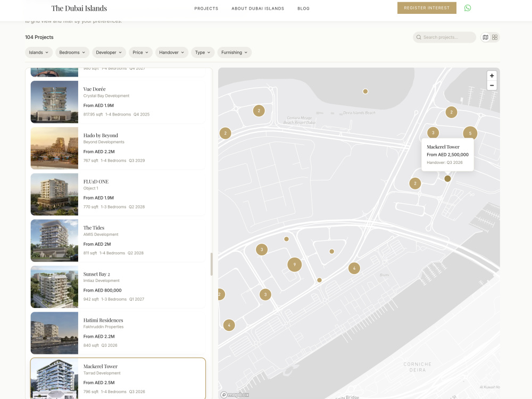Expand the Handover filter dropdown

click(x=172, y=52)
